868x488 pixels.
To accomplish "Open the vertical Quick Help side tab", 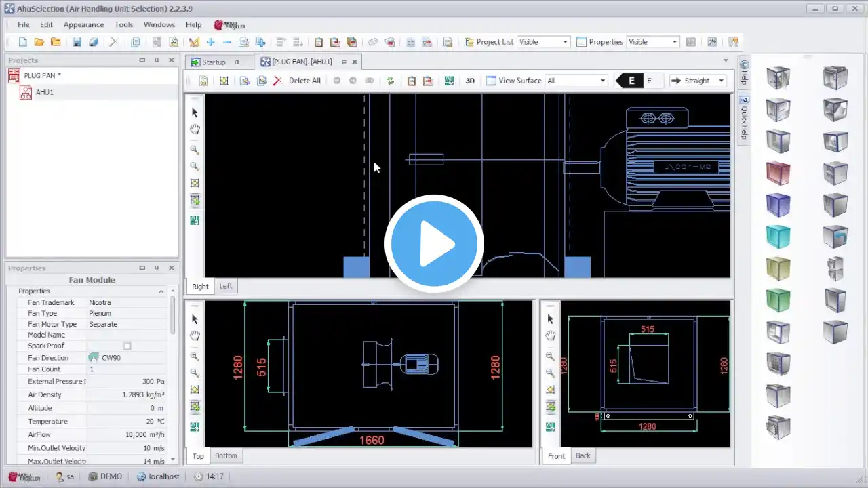I will point(743,119).
